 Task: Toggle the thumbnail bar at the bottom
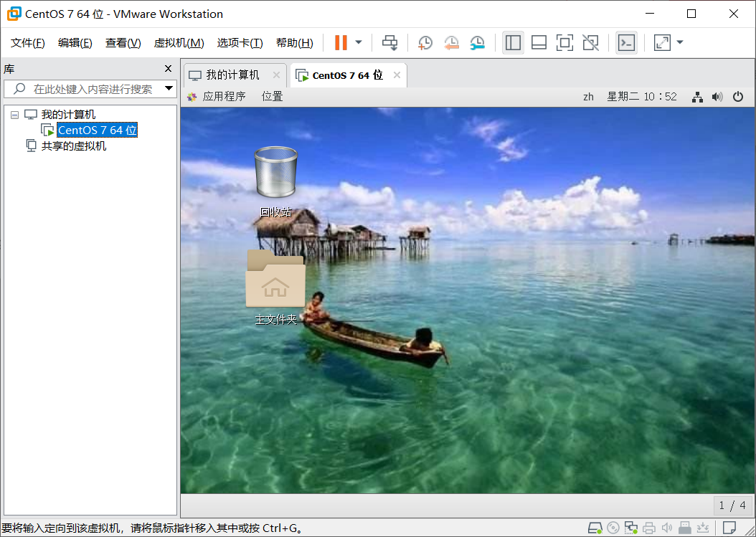539,42
